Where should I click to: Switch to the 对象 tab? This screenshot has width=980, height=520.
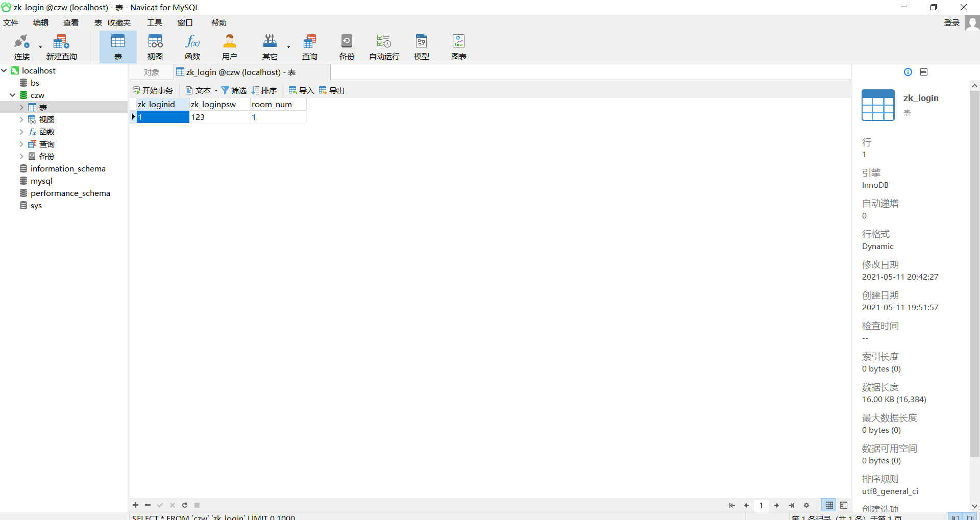[x=152, y=72]
